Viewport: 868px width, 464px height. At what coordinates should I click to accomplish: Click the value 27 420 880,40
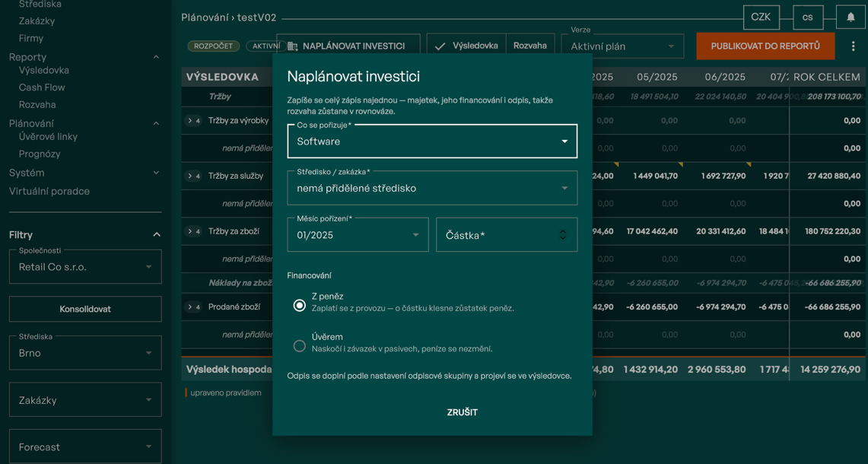click(x=835, y=176)
